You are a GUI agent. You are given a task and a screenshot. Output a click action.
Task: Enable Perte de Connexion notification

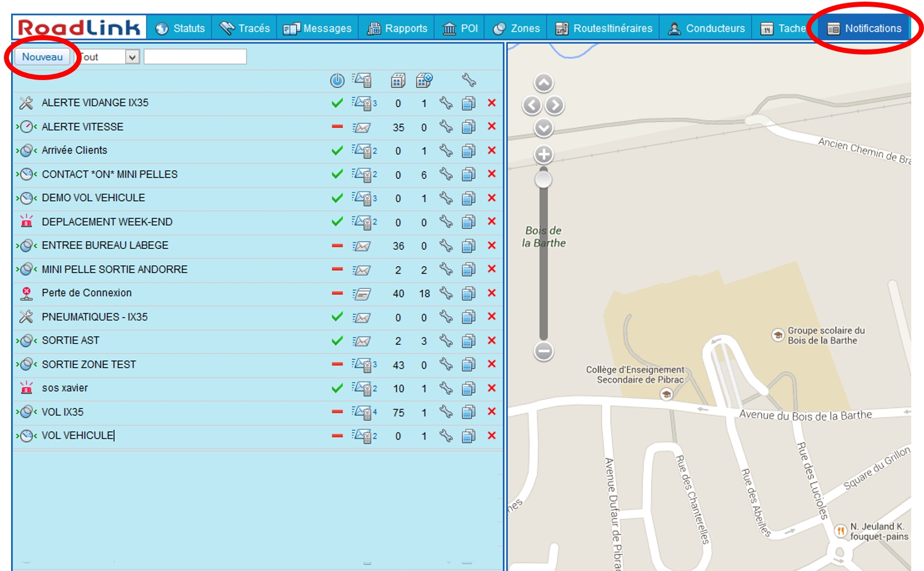coord(337,293)
